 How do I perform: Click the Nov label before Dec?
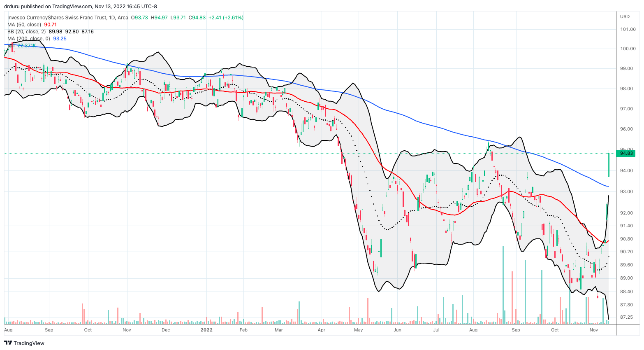tap(127, 330)
